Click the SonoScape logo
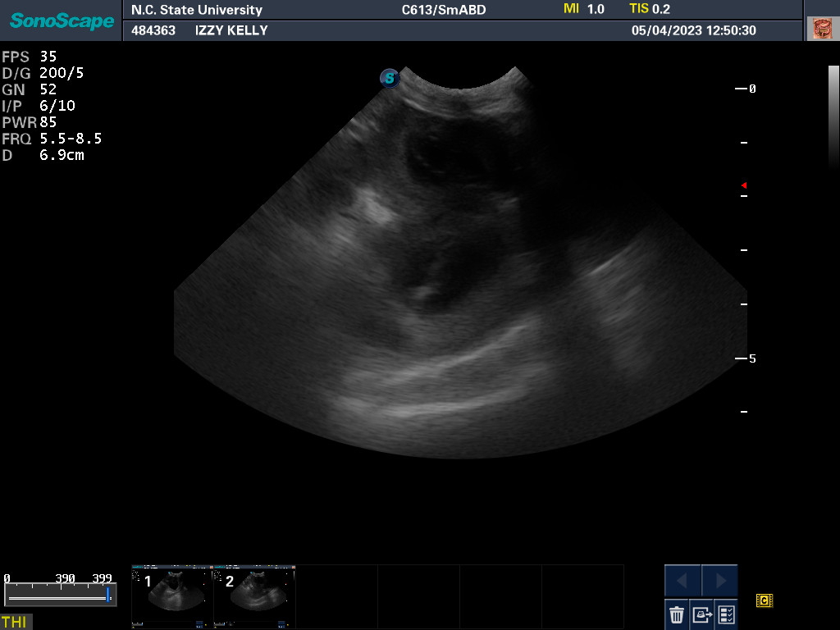 click(x=62, y=21)
